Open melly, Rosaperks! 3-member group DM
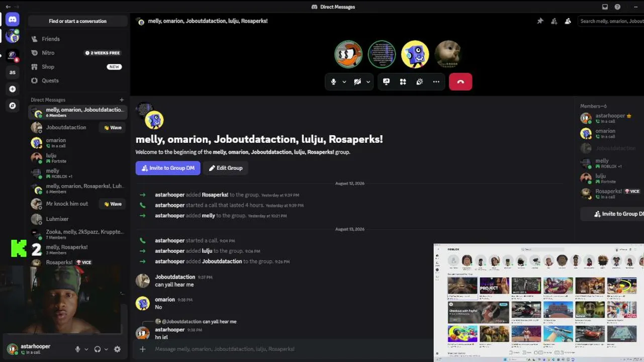Viewport: 644px width, 362px height. 78,249
